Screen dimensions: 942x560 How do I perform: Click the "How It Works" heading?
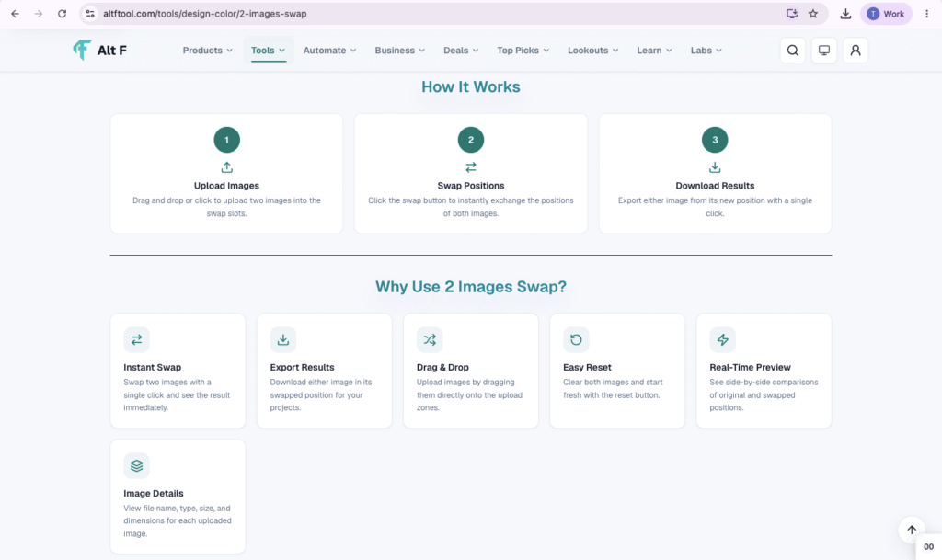point(470,87)
